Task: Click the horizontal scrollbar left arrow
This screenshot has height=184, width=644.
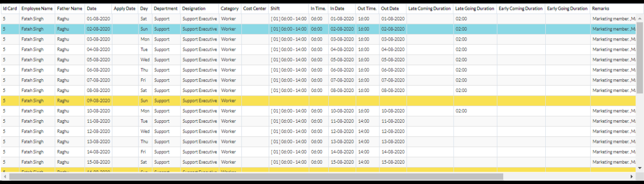Action: pos(4,176)
